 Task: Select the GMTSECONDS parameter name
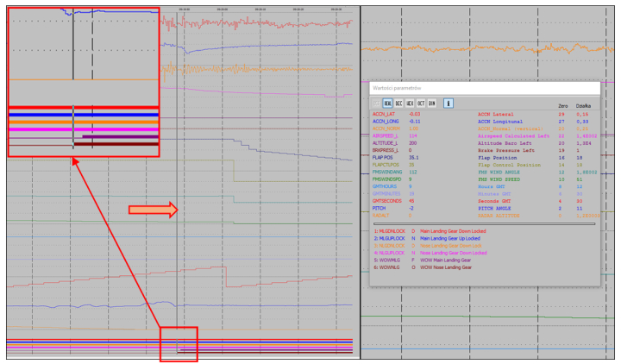pos(387,201)
